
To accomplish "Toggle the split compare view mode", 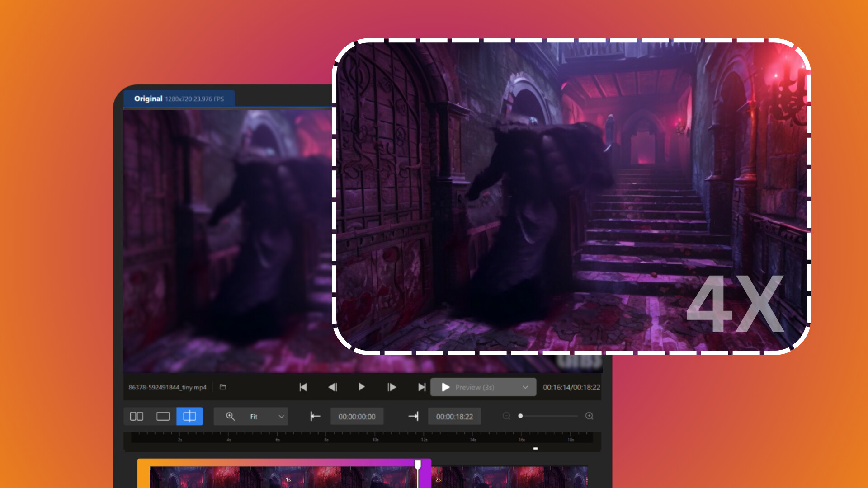I will click(189, 416).
